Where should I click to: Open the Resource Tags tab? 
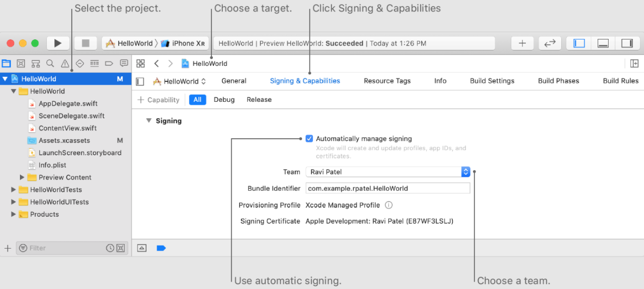click(387, 81)
